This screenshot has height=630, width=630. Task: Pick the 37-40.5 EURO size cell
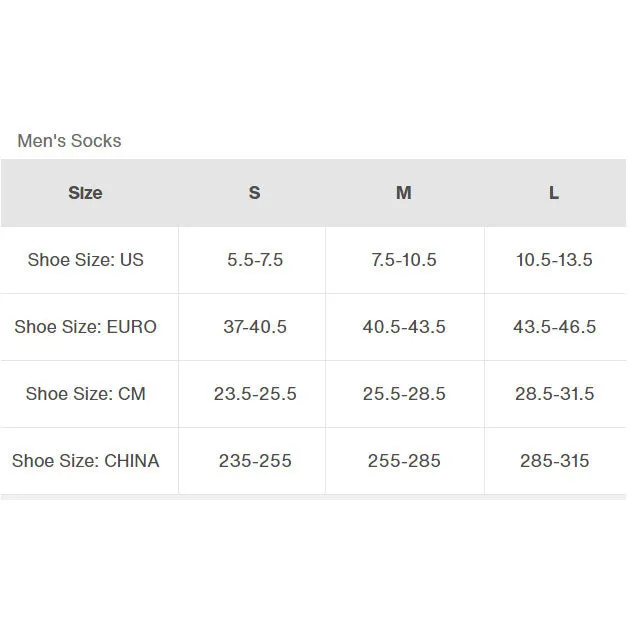(255, 327)
